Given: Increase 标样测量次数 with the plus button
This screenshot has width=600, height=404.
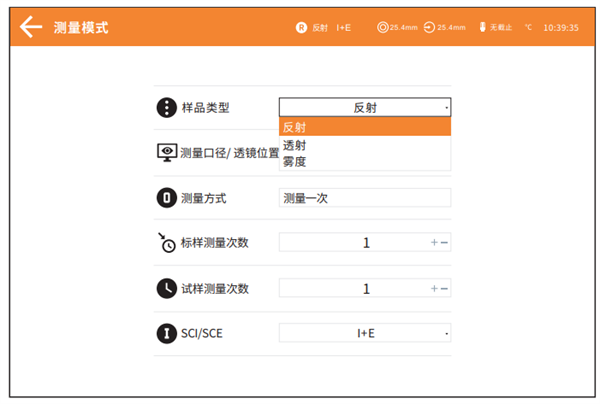Looking at the screenshot, I should pyautogui.click(x=434, y=243).
